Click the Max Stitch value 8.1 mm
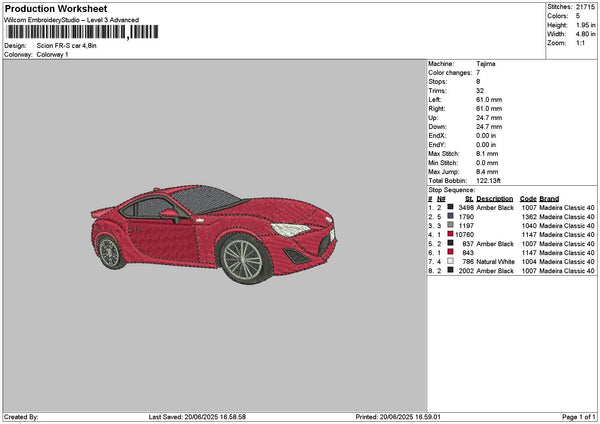Viewport: 600px width, 424px height. (487, 154)
